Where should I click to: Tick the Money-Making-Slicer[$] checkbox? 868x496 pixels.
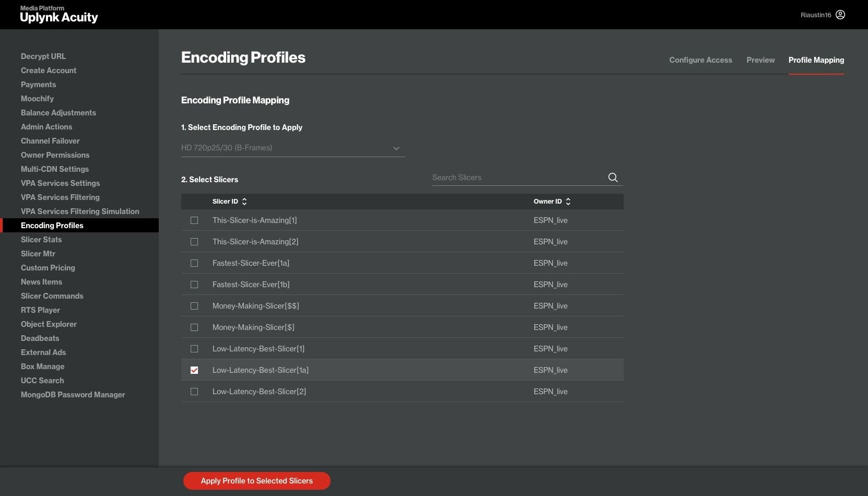click(194, 327)
